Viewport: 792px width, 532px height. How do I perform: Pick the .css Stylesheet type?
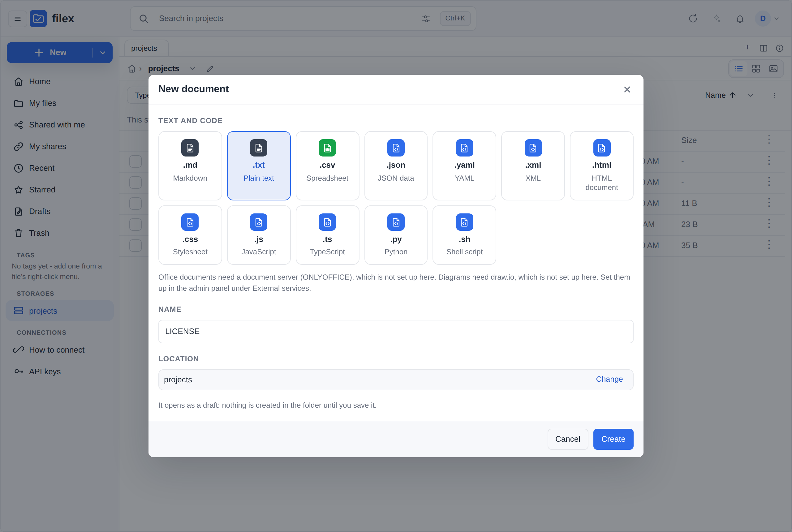[190, 235]
